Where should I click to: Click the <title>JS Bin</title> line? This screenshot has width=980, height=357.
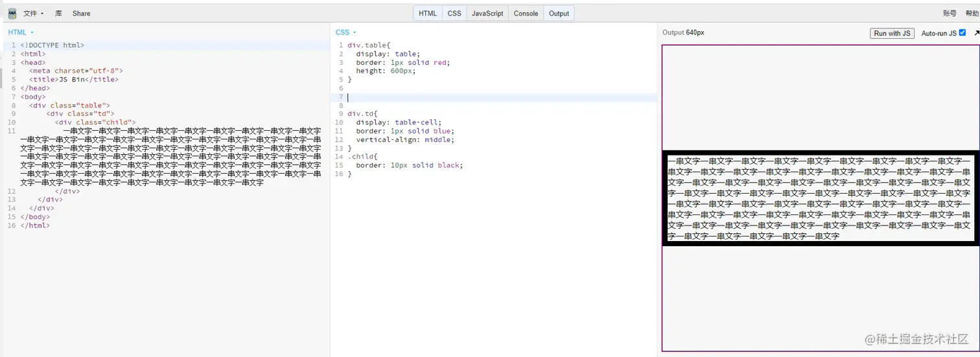(74, 80)
